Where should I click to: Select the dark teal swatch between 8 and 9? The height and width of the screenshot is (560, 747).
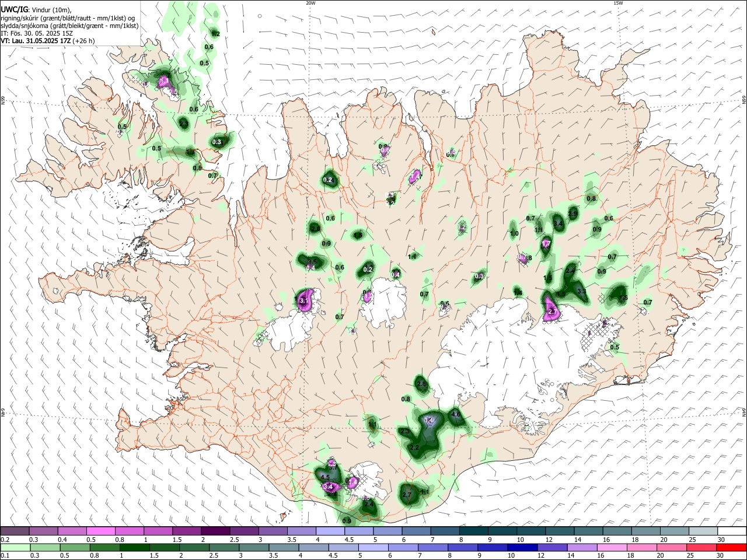474,531
